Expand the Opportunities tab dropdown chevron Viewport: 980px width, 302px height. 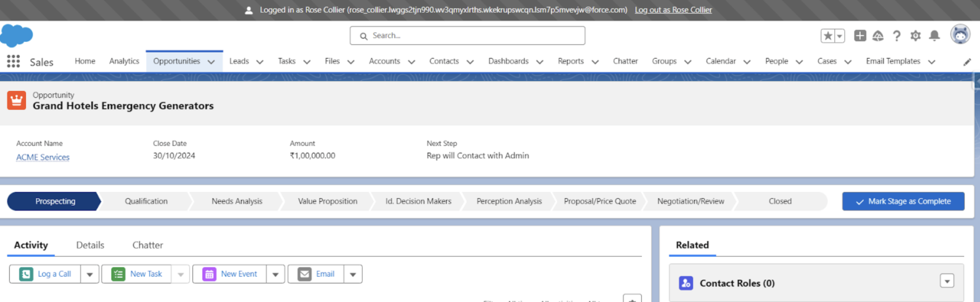pyautogui.click(x=211, y=62)
